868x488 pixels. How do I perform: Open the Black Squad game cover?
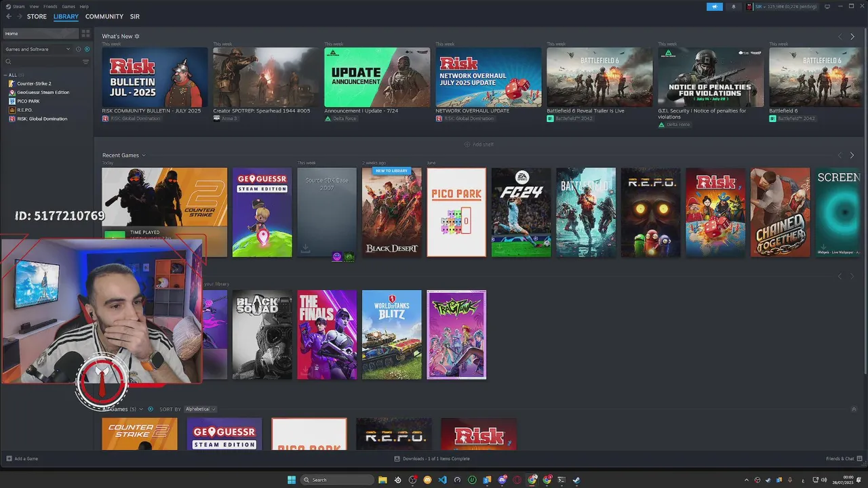[x=262, y=335]
